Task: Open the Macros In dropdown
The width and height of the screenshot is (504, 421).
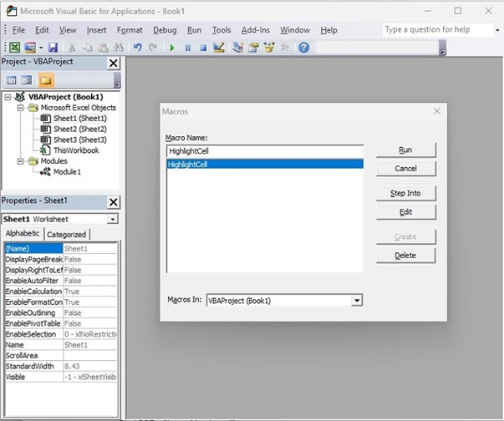Action: [356, 301]
